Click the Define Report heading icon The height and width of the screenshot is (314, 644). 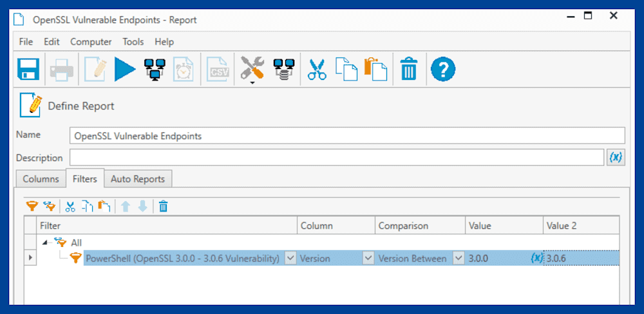coord(31,106)
